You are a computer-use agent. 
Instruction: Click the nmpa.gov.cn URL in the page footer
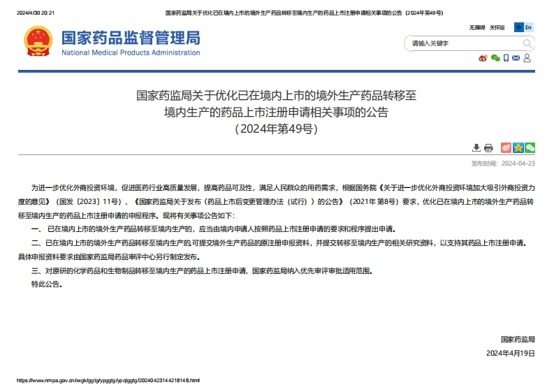point(108,380)
